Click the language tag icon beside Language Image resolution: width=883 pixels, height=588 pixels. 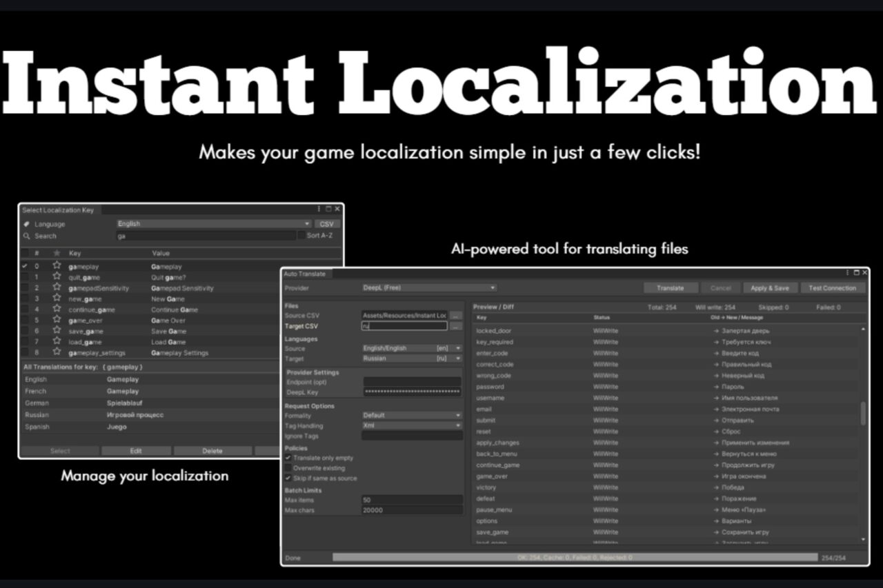coord(26,223)
